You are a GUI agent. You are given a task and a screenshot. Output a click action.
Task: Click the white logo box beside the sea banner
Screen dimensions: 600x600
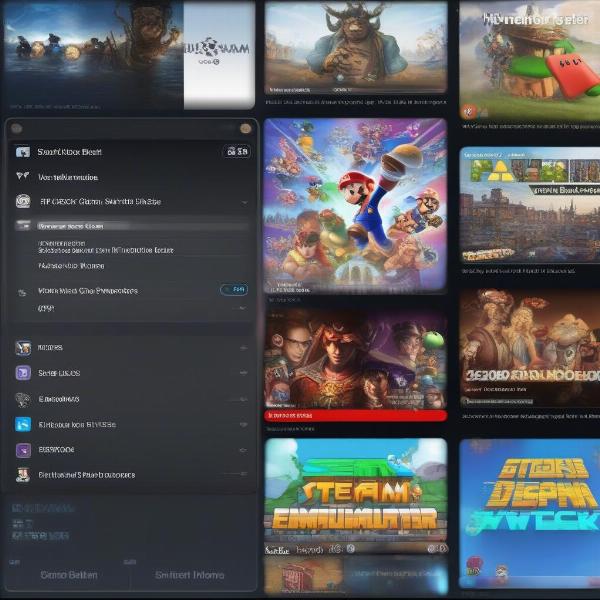[x=219, y=55]
